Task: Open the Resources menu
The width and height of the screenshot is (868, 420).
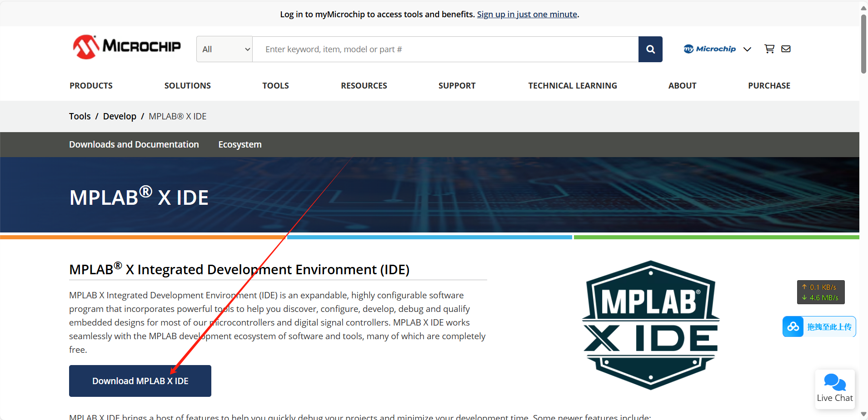Action: 364,85
